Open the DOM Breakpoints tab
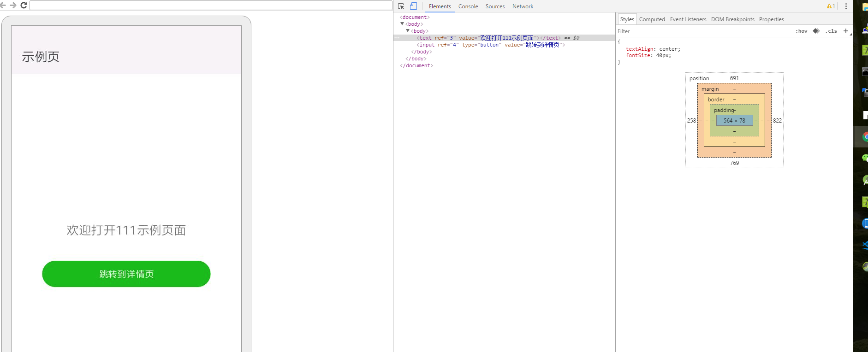The height and width of the screenshot is (352, 868). point(733,19)
